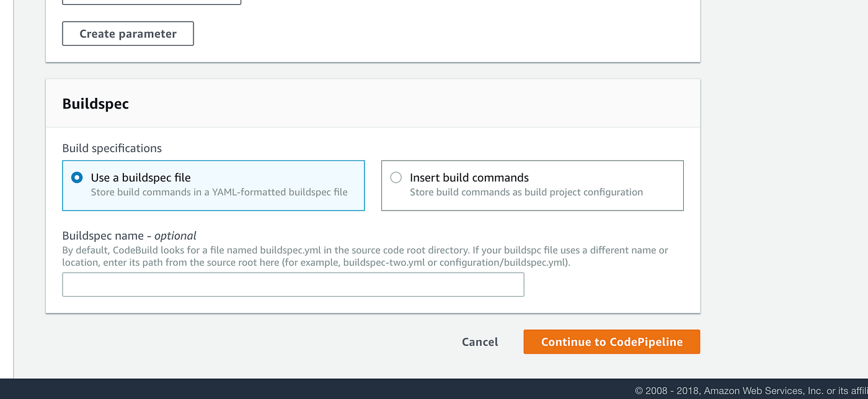Screen dimensions: 868x399
Task: Click the Cancel button
Action: (x=480, y=342)
